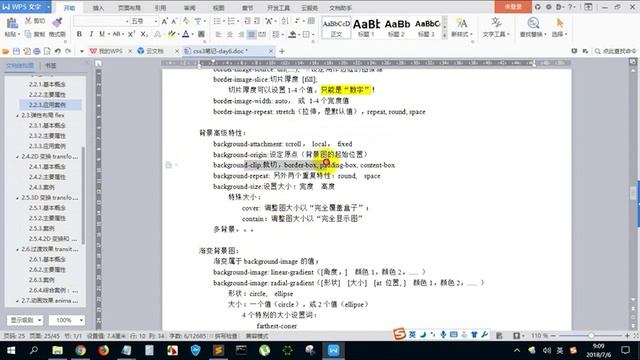Open the 100% zoom dropdown in outline pane

tap(67, 320)
